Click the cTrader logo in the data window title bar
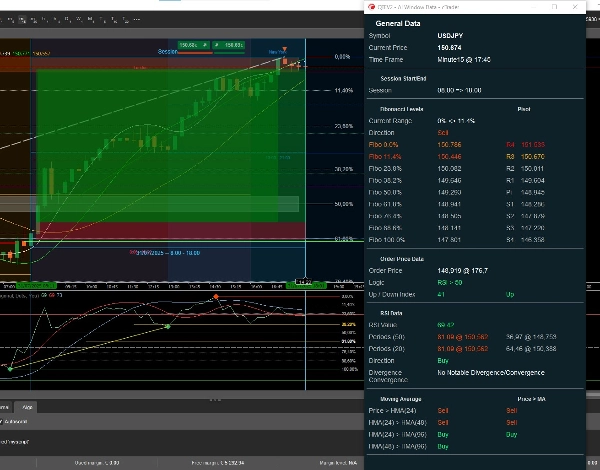The height and width of the screenshot is (470, 600). 371,6
